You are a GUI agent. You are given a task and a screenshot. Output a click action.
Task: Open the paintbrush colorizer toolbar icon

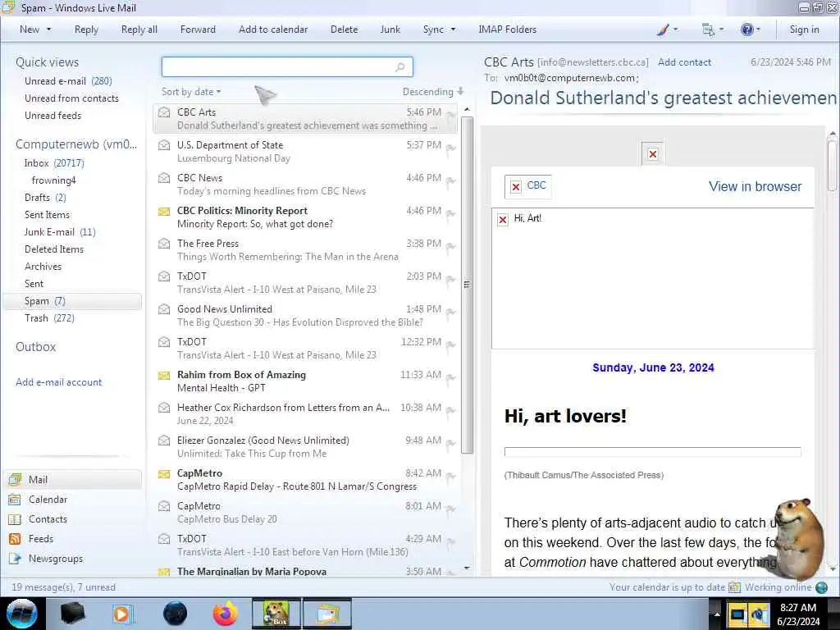pyautogui.click(x=663, y=30)
